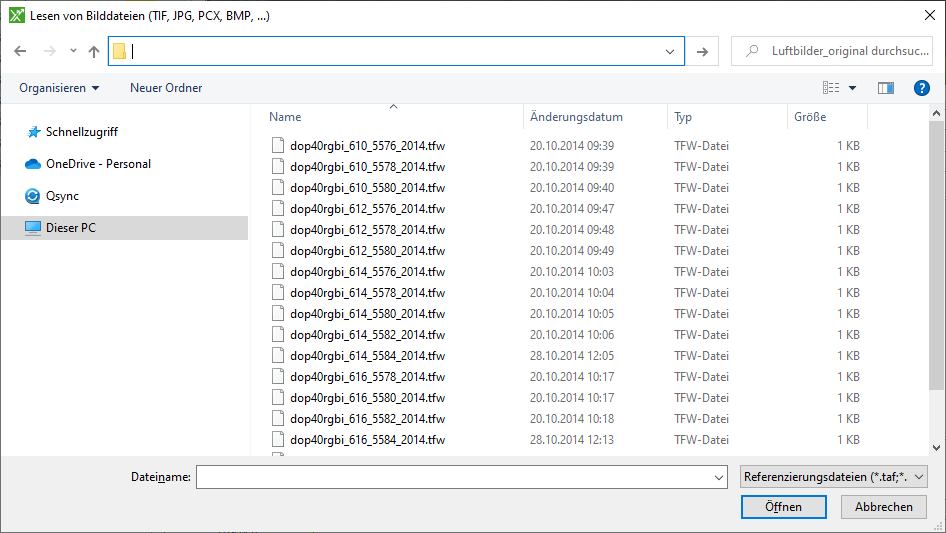Click into the Dateiname input field
This screenshot has height=533, width=946.
pyautogui.click(x=460, y=478)
